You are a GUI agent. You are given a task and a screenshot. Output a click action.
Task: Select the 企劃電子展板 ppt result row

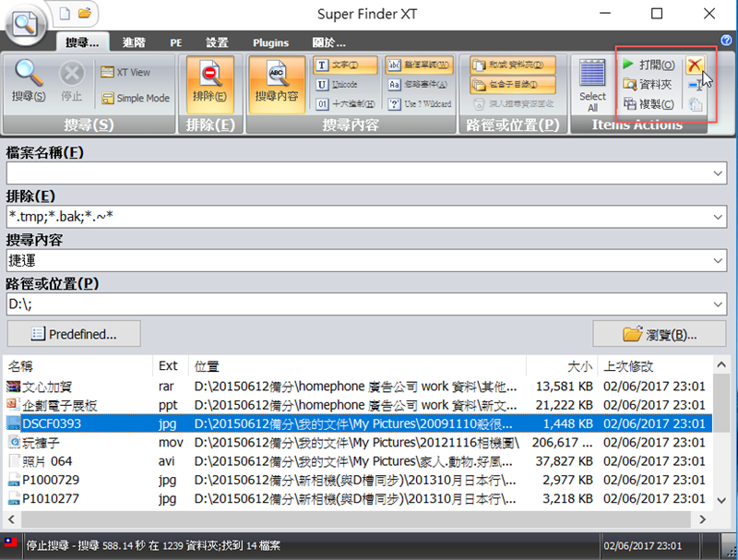[358, 405]
